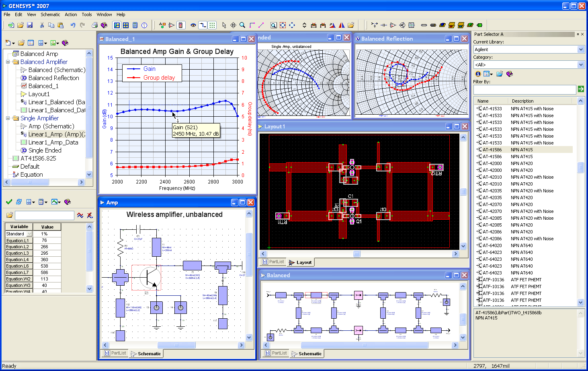Click the Print icon in main toolbar
The image size is (588, 371).
(95, 25)
